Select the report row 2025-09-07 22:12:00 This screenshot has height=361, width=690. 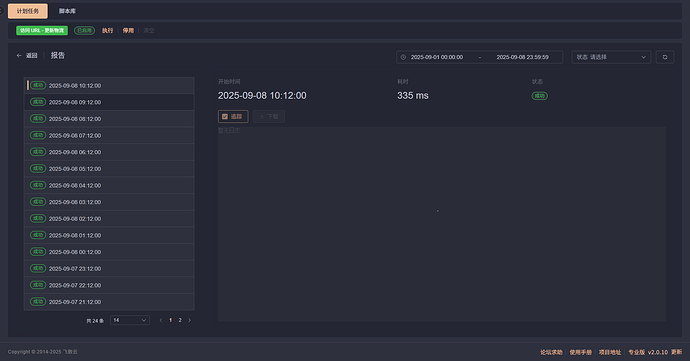pyautogui.click(x=109, y=285)
